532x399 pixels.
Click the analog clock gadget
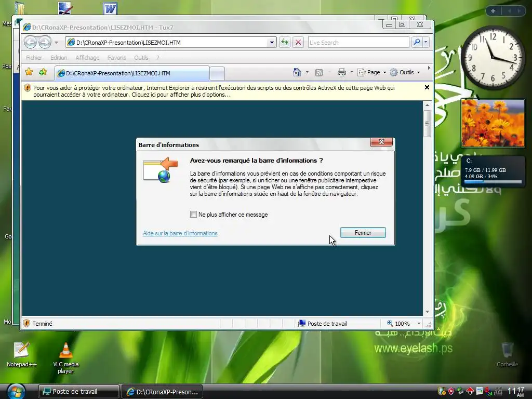click(x=493, y=57)
